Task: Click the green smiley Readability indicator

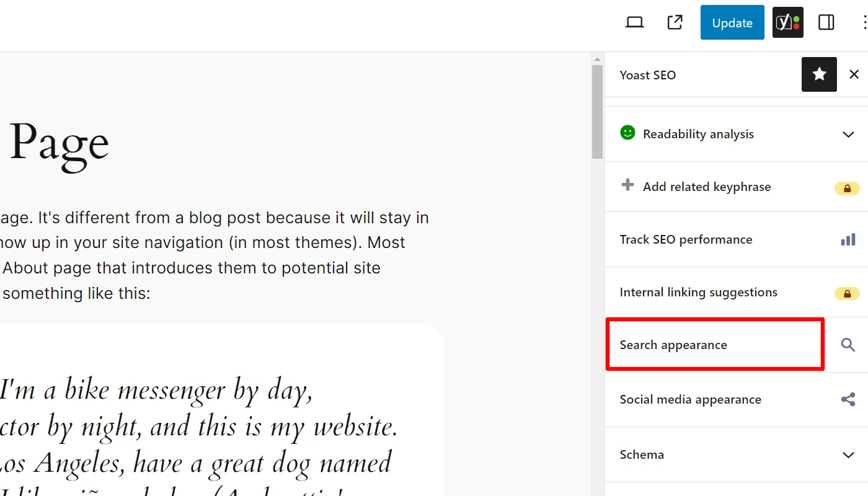Action: [x=627, y=133]
